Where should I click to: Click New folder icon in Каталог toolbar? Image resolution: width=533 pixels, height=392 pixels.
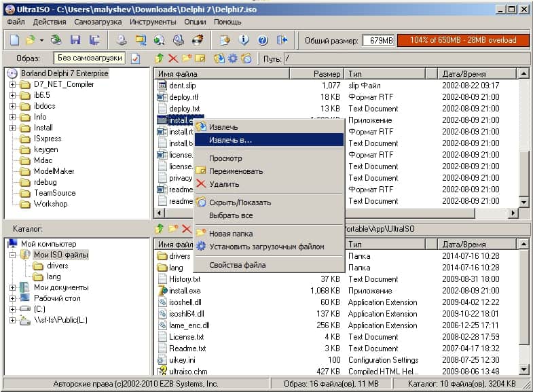click(173, 229)
